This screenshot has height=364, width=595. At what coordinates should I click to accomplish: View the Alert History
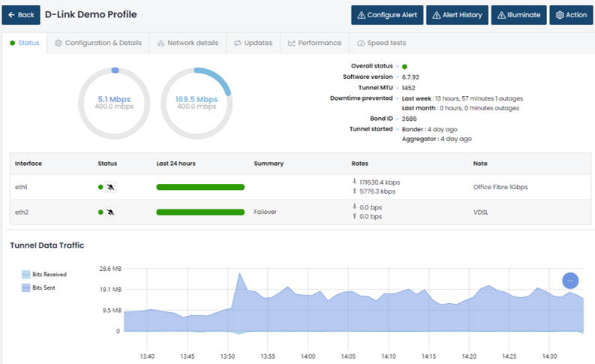457,15
